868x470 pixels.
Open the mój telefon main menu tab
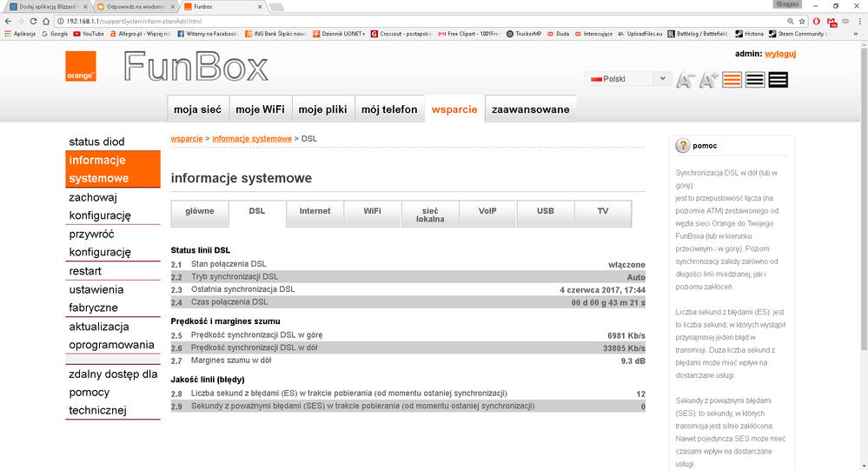pyautogui.click(x=389, y=109)
